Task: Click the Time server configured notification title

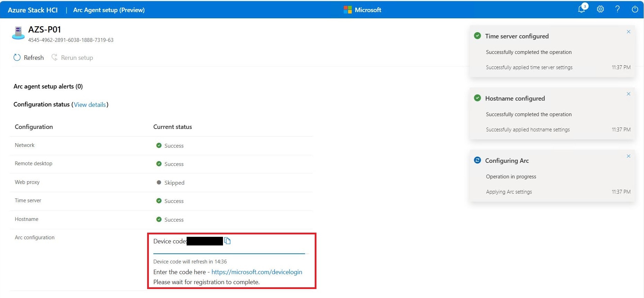Action: click(x=517, y=36)
